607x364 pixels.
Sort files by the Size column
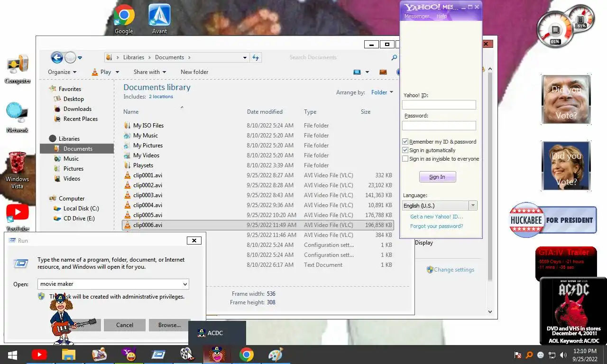(x=366, y=112)
